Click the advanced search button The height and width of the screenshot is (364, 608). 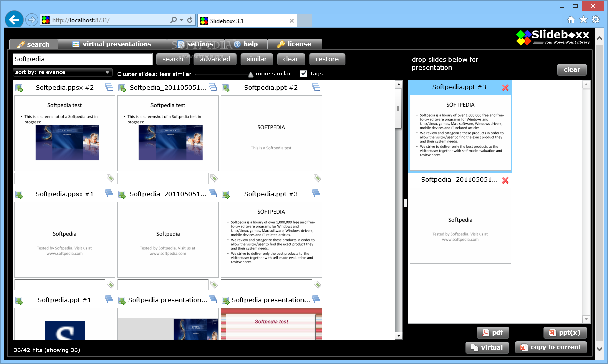[215, 59]
